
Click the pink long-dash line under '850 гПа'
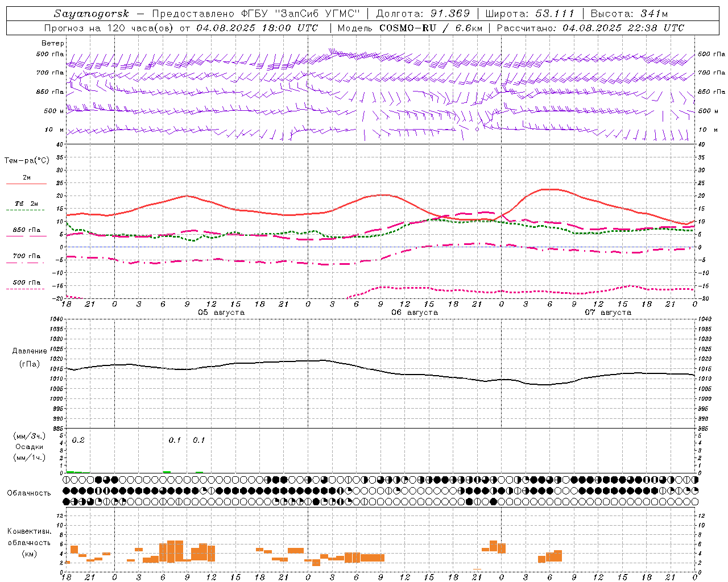(x=26, y=236)
